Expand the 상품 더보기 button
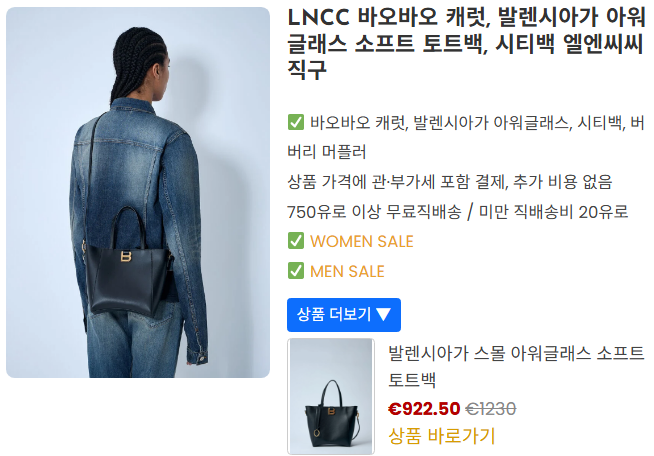Screen dimensions: 654x456 [x=344, y=315]
